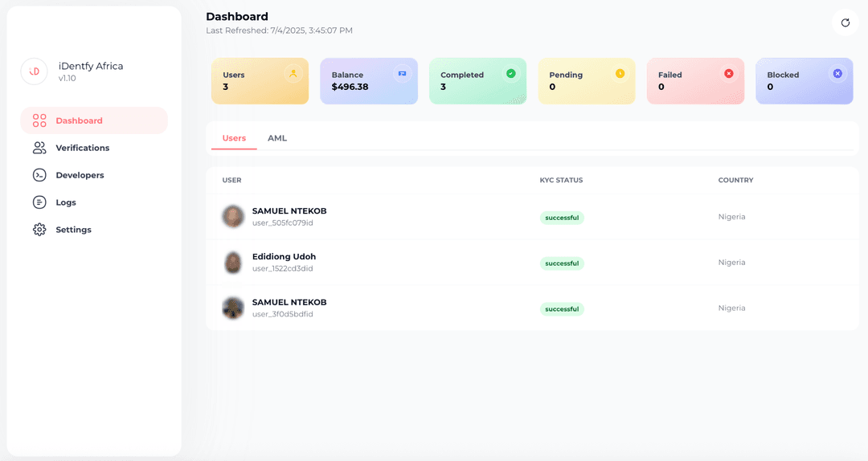Click the iDentfy Africa logo icon
This screenshot has height=461, width=868.
[x=35, y=71]
